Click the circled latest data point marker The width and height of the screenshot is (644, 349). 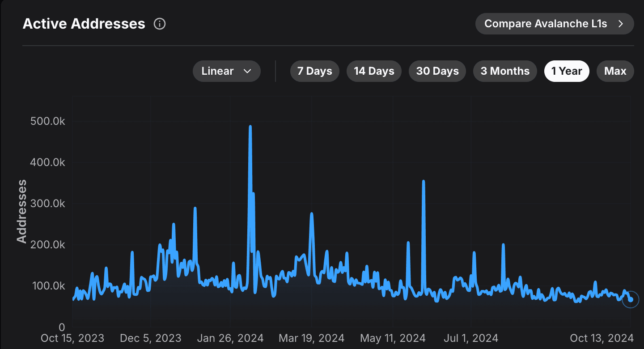pos(631,299)
